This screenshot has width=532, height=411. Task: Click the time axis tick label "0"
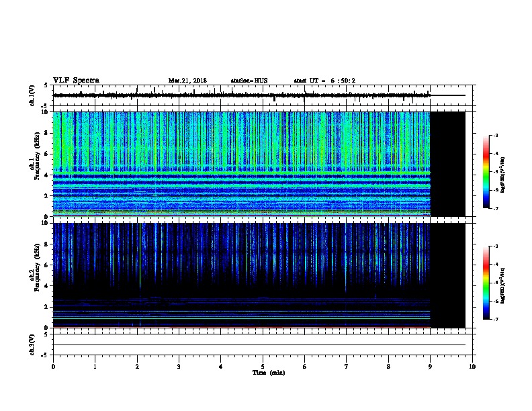tap(53, 367)
